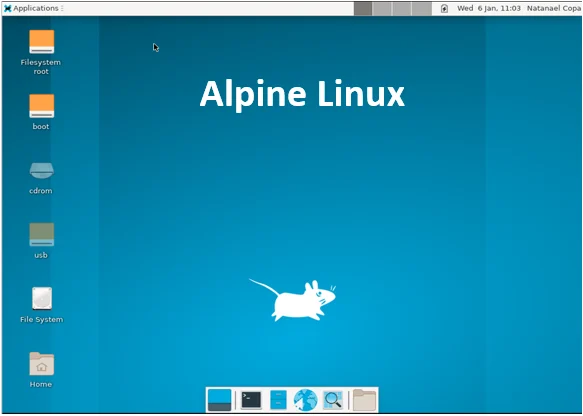Open the Applications menu
This screenshot has width=583, height=416.
[x=32, y=8]
